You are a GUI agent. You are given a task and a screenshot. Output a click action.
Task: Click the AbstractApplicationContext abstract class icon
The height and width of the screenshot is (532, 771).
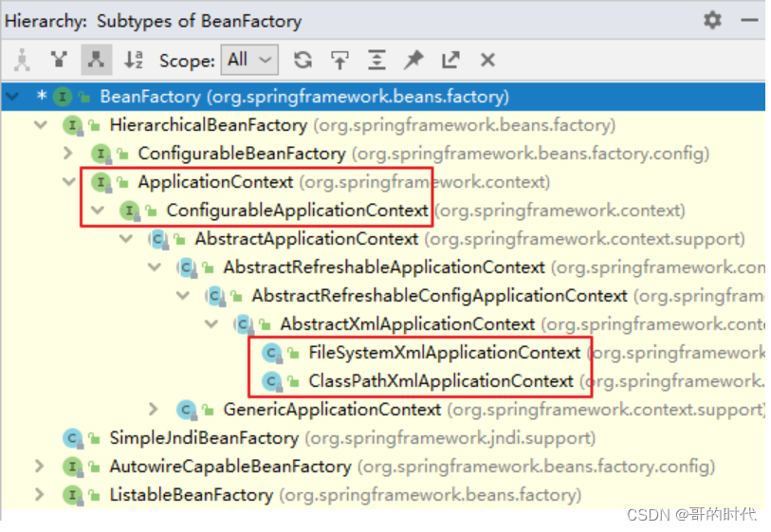pos(158,240)
